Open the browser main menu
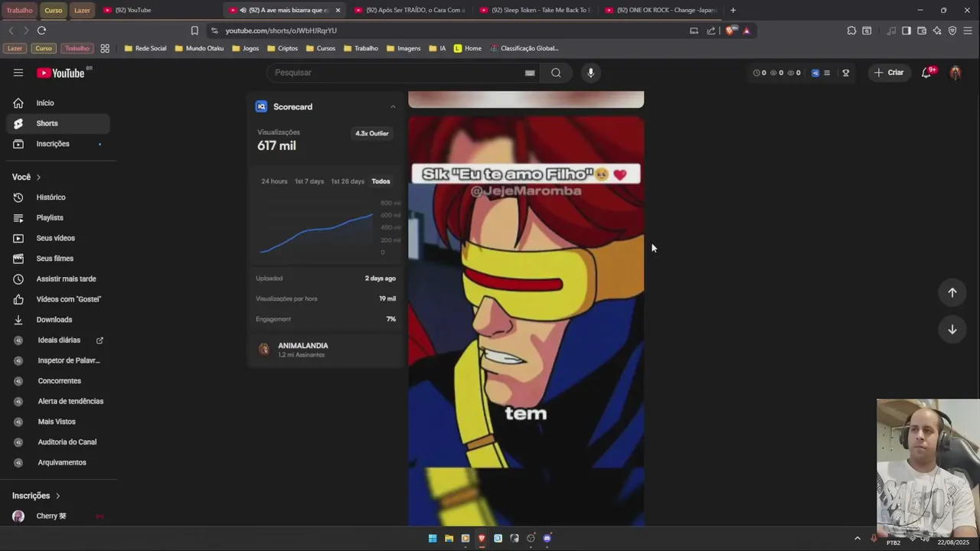 (969, 31)
